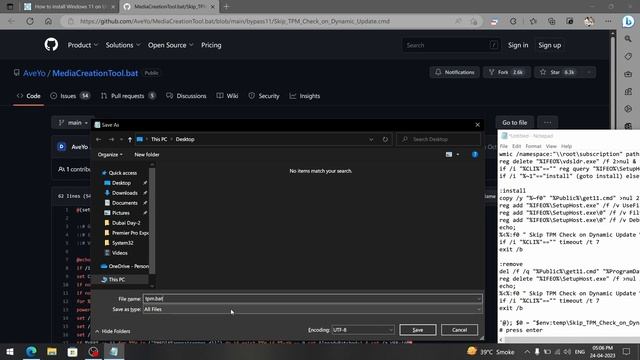Open the Save as type dropdown

[x=312, y=309]
